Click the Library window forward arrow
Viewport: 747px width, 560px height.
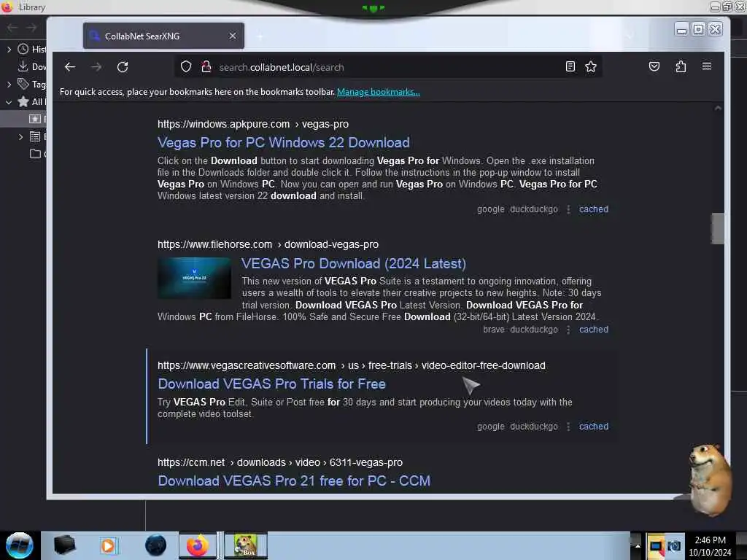[31, 28]
